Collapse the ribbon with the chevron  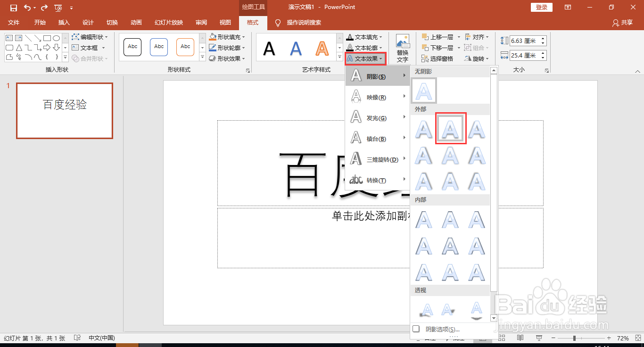637,71
